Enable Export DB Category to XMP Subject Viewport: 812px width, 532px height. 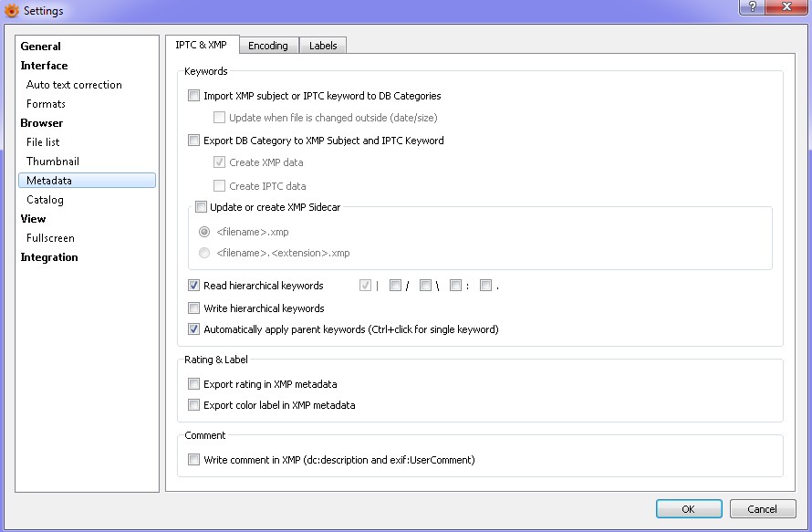193,140
